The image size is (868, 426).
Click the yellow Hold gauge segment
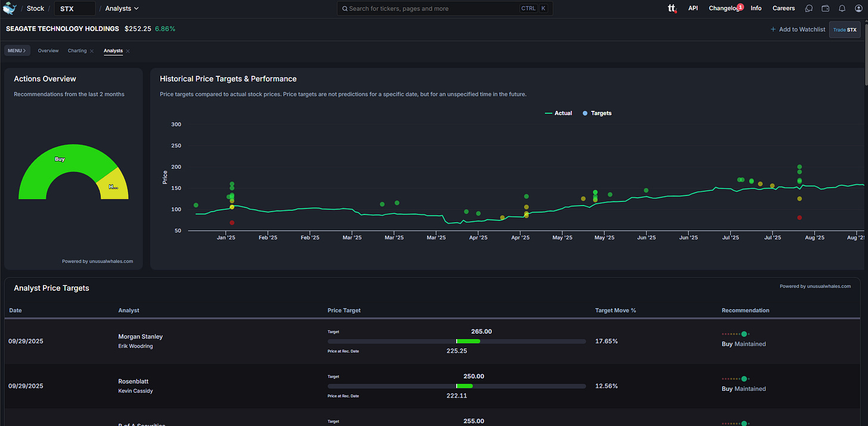[x=113, y=186]
